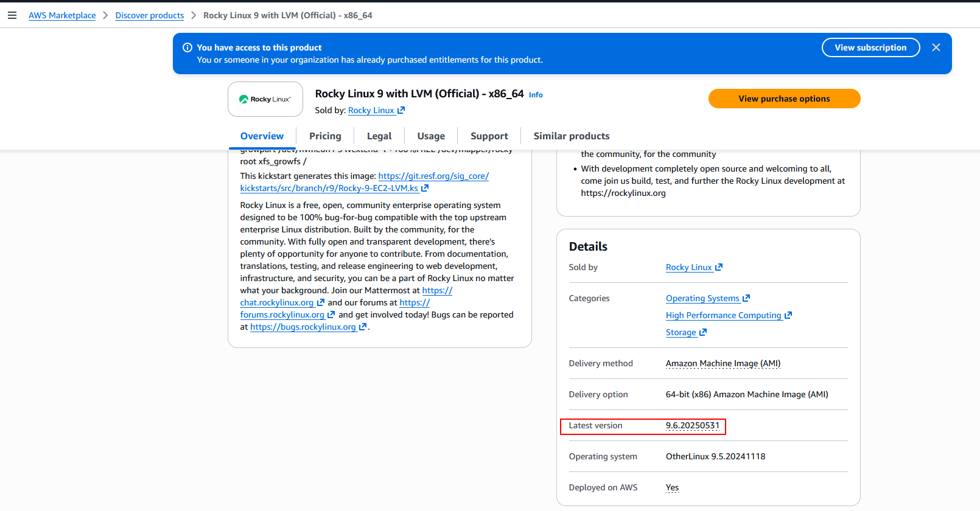Click the latest version 9.6.20250531 value
This screenshot has height=511, width=980.
tap(692, 426)
